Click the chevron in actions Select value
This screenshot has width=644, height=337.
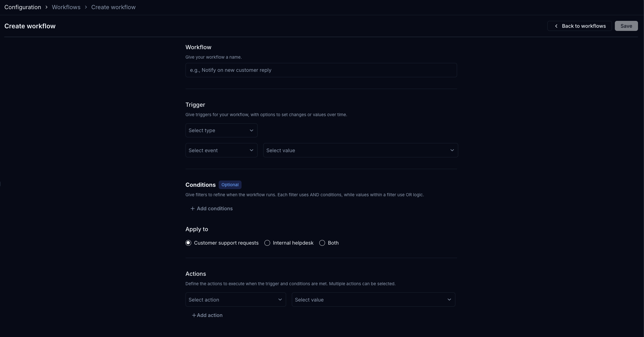(449, 300)
